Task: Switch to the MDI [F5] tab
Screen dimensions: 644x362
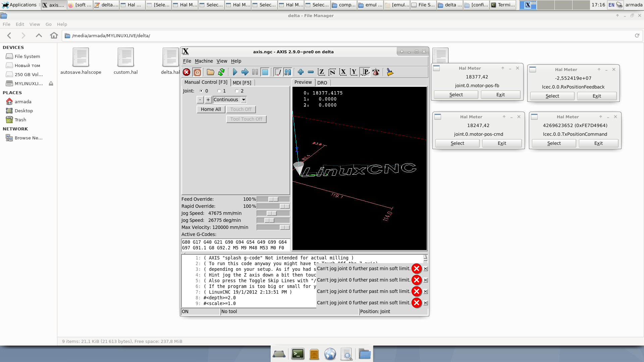Action: [242, 83]
